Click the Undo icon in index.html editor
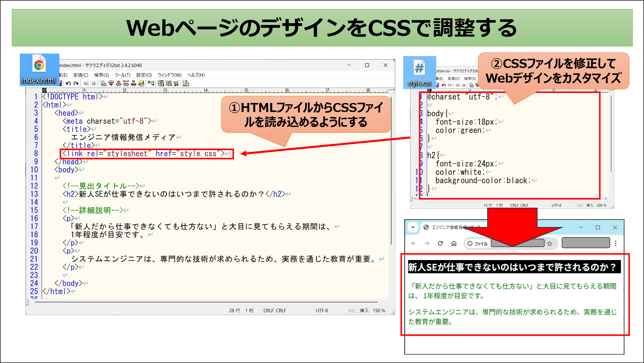 pos(68,83)
